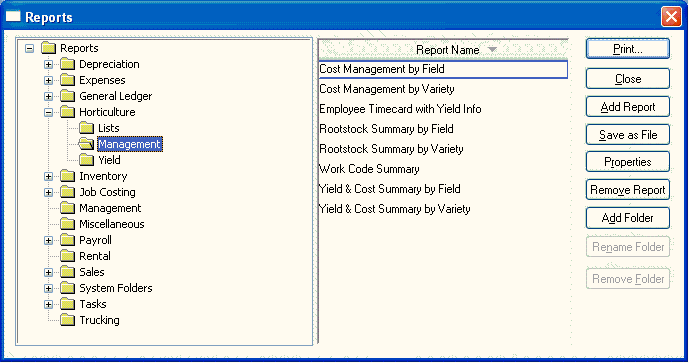Select the Lists subfolder under Horticulture
The image size is (689, 363).
click(x=109, y=128)
